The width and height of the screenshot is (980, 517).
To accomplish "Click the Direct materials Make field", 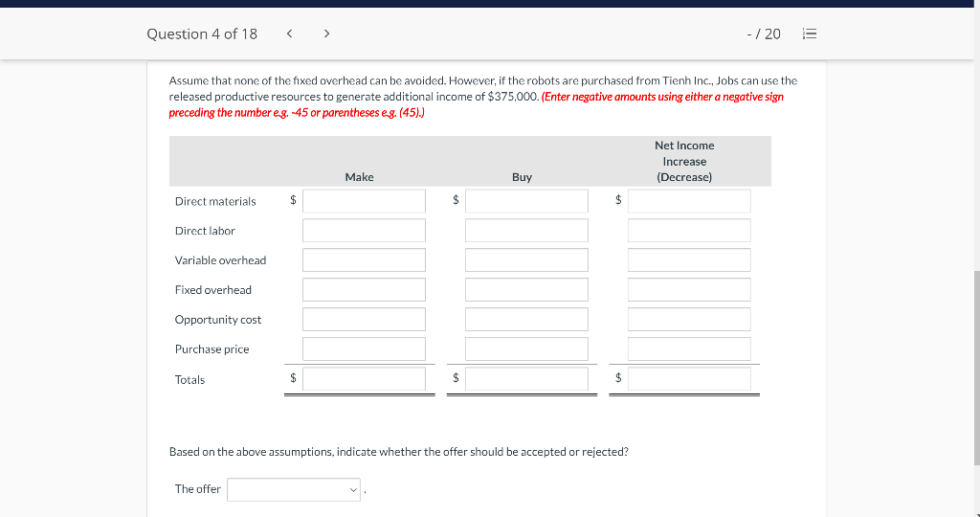I will point(364,201).
